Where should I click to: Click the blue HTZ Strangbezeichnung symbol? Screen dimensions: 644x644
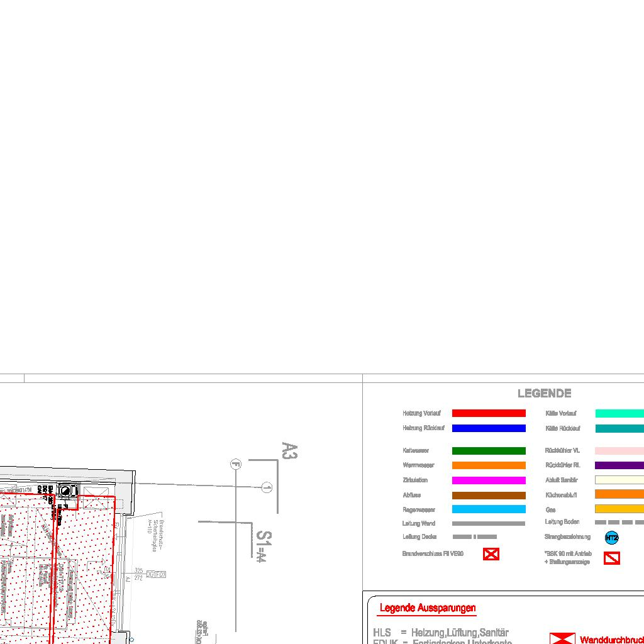611,538
